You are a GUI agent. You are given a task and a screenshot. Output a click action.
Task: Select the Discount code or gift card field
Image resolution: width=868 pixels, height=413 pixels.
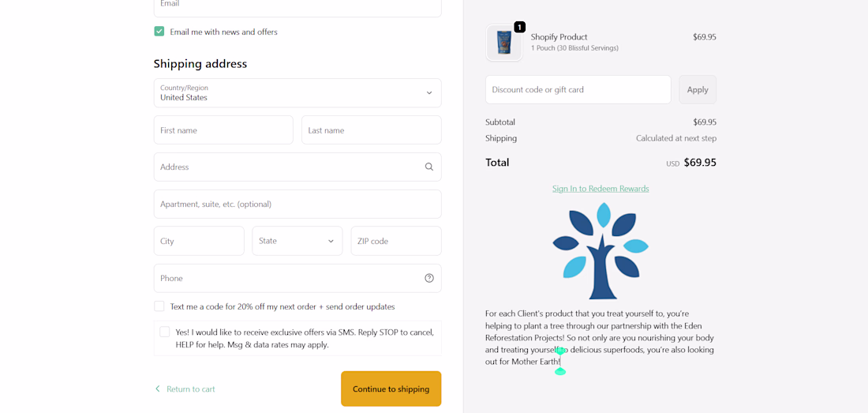[578, 90]
